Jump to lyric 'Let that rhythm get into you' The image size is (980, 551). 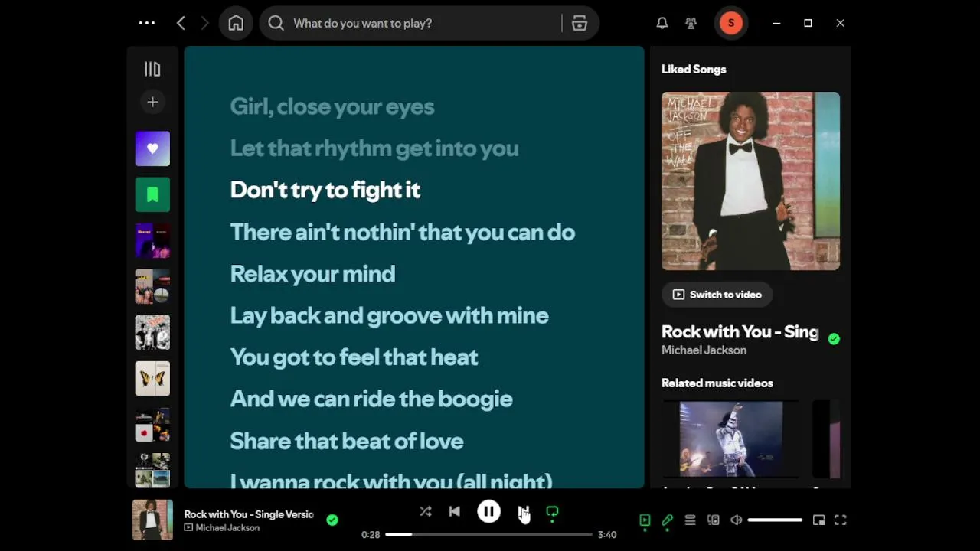click(x=374, y=148)
